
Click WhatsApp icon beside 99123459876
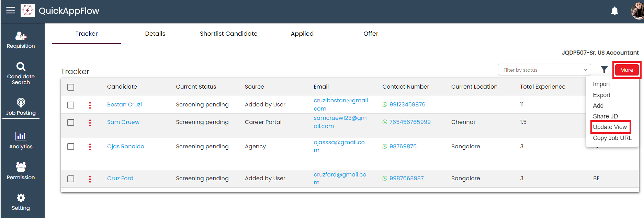click(x=385, y=105)
